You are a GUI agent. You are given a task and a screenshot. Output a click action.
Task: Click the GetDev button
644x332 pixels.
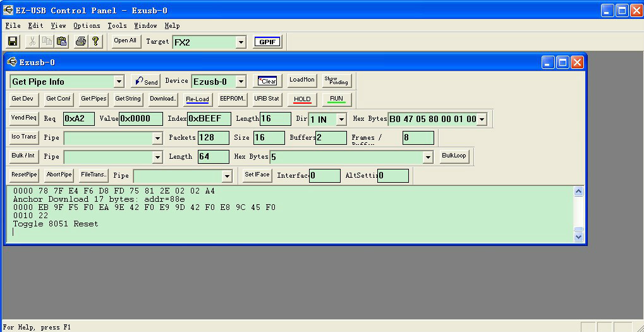24,99
